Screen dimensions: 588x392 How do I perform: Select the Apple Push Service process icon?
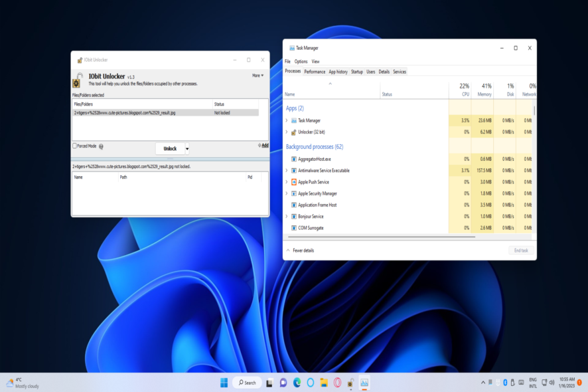click(x=294, y=182)
